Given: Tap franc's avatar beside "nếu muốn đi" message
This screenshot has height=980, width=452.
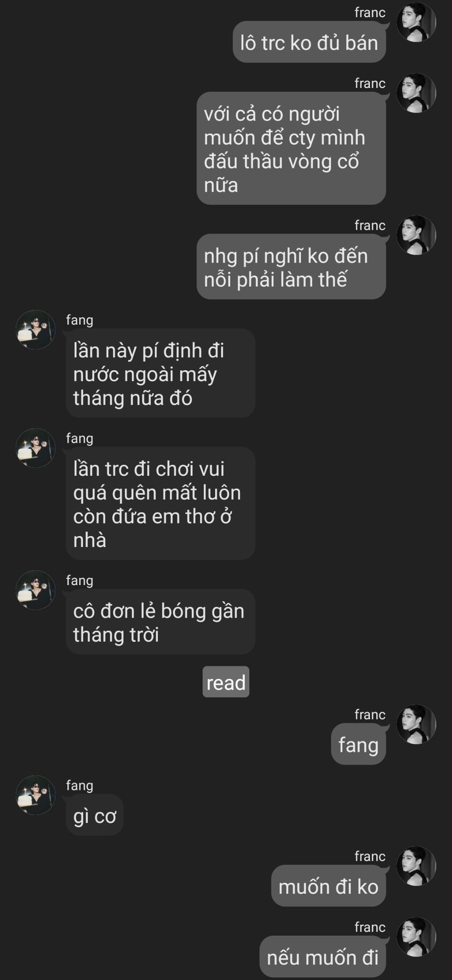Looking at the screenshot, I should 416,937.
